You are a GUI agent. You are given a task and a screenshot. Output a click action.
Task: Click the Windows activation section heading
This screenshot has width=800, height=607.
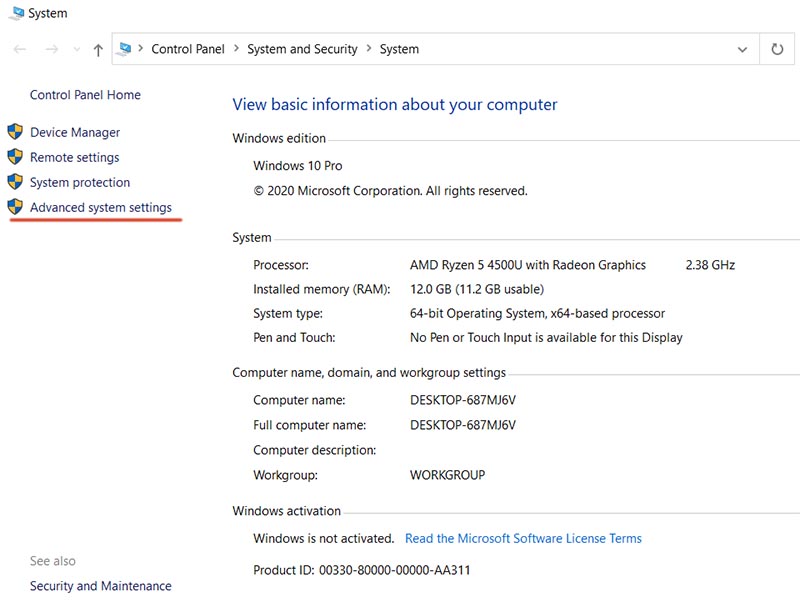(x=286, y=511)
